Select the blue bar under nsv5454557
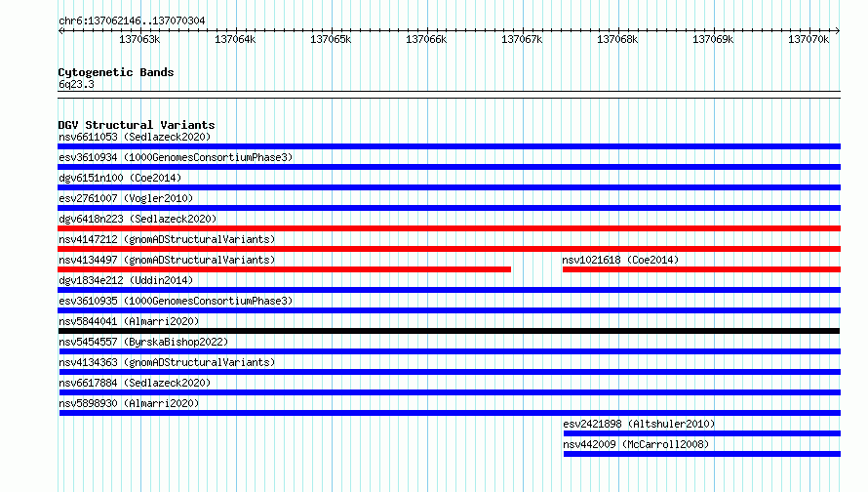 coord(450,351)
